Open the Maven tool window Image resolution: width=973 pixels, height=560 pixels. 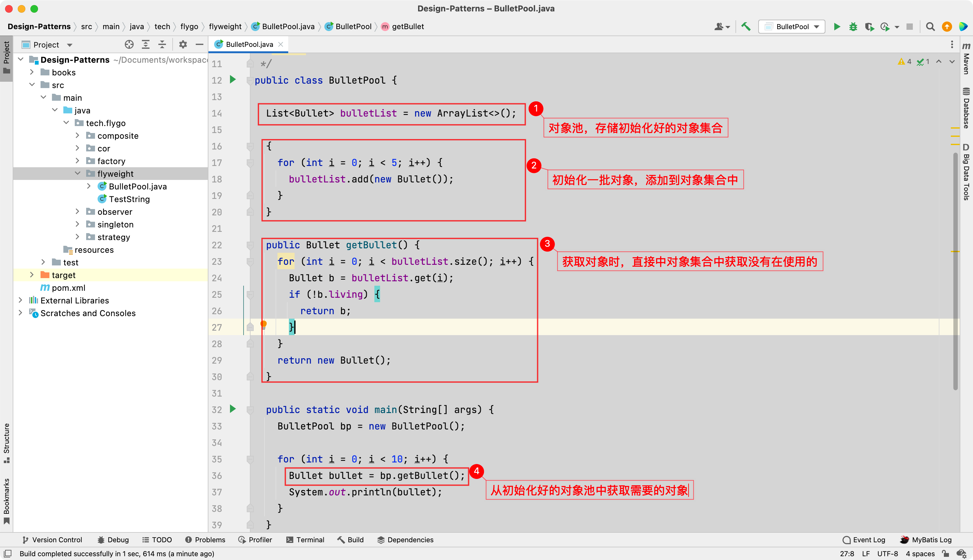966,60
